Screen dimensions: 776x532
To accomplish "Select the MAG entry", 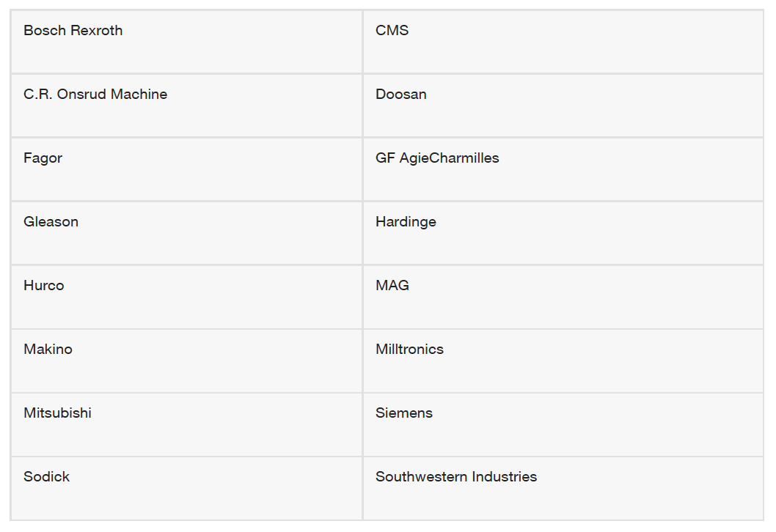I will pyautogui.click(x=563, y=298).
